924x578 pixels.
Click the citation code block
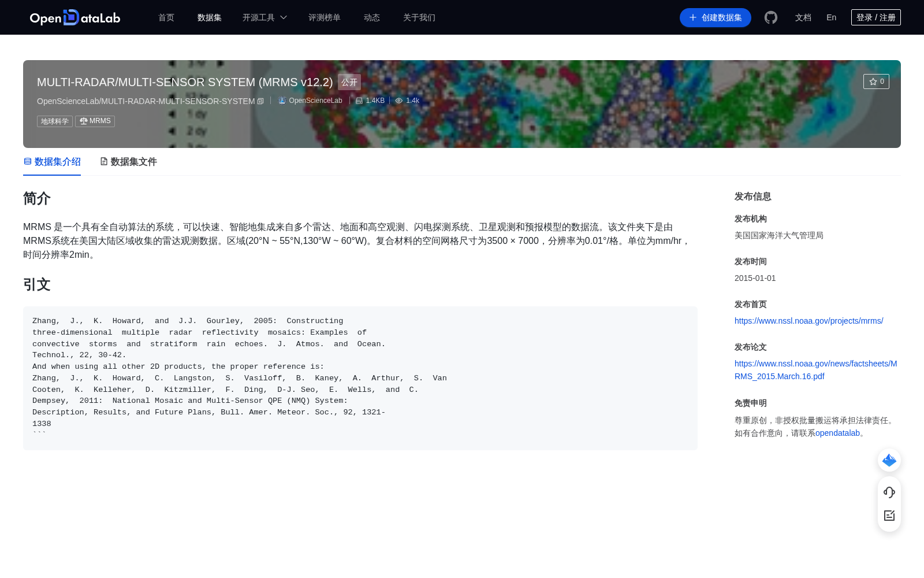pos(360,378)
